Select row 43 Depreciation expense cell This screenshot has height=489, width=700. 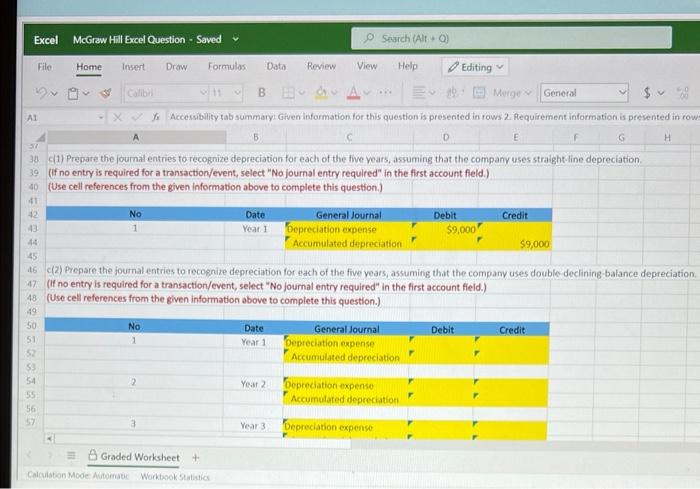pyautogui.click(x=348, y=229)
